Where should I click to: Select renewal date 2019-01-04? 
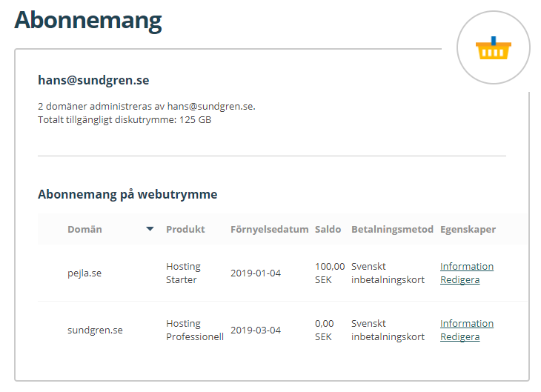[256, 273]
